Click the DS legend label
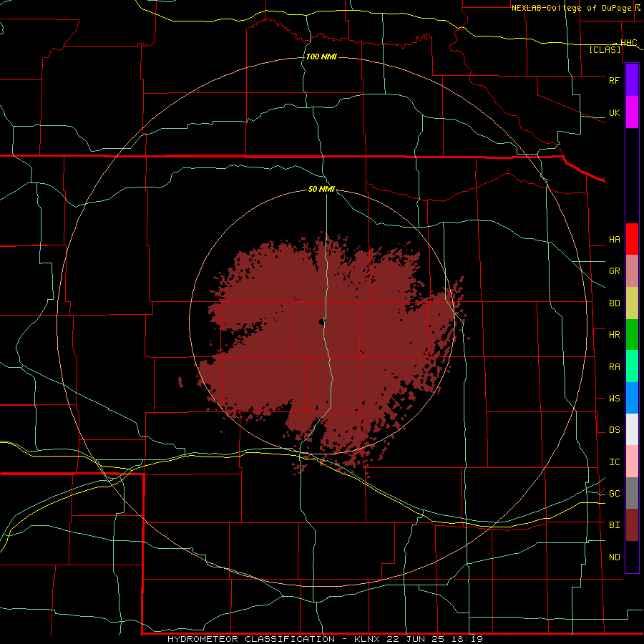644x644 pixels. (614, 430)
